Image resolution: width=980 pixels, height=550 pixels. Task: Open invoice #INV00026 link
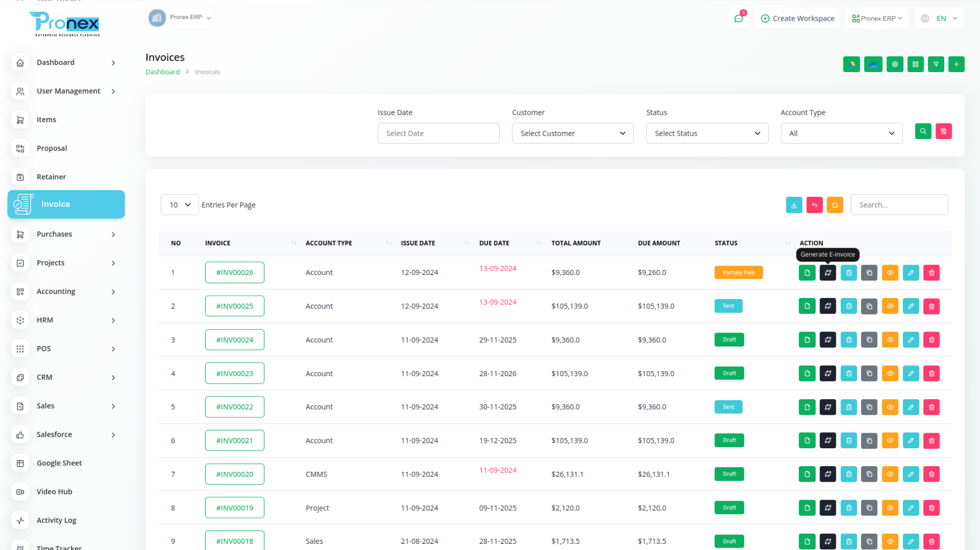[x=235, y=273]
